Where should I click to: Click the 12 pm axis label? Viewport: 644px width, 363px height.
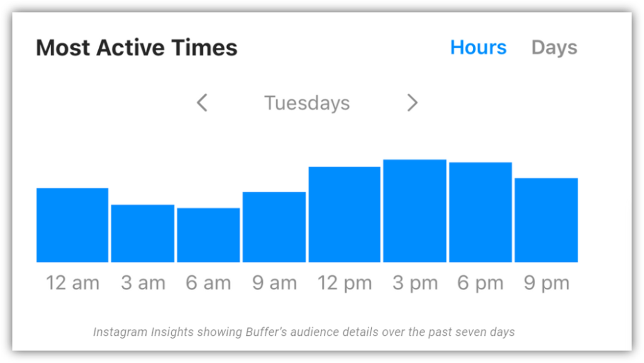(x=345, y=283)
